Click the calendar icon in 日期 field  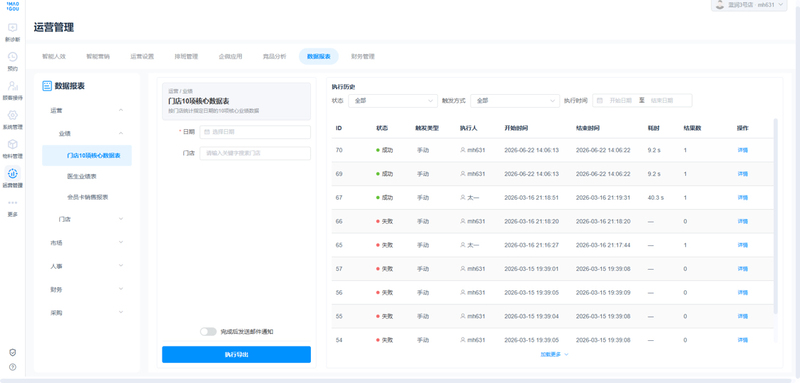[x=207, y=132]
